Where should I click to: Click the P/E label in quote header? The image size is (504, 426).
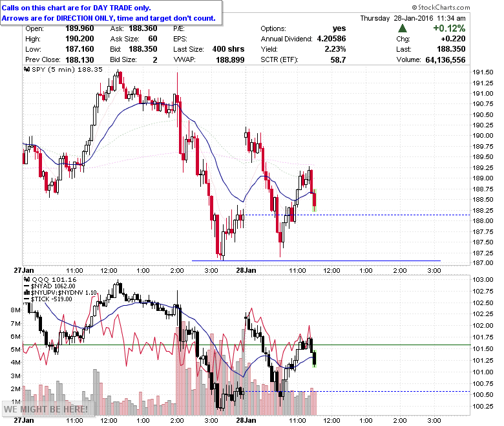(179, 28)
